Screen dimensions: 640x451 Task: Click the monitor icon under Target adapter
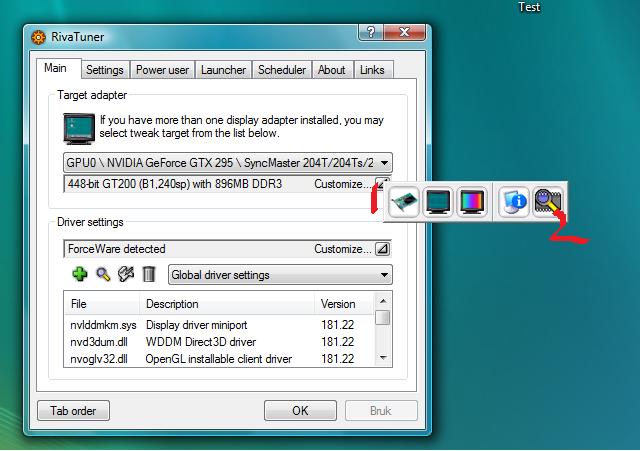coord(79,129)
